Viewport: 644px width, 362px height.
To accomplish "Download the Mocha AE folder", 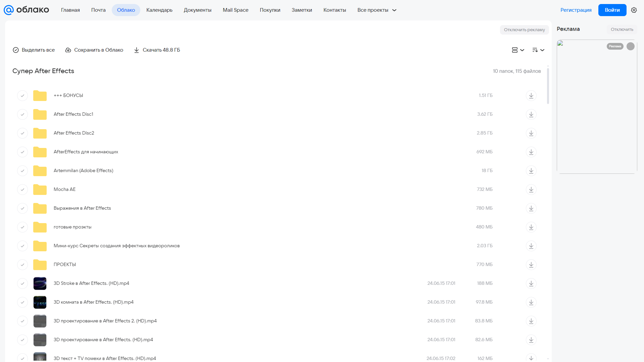I will 531,190.
